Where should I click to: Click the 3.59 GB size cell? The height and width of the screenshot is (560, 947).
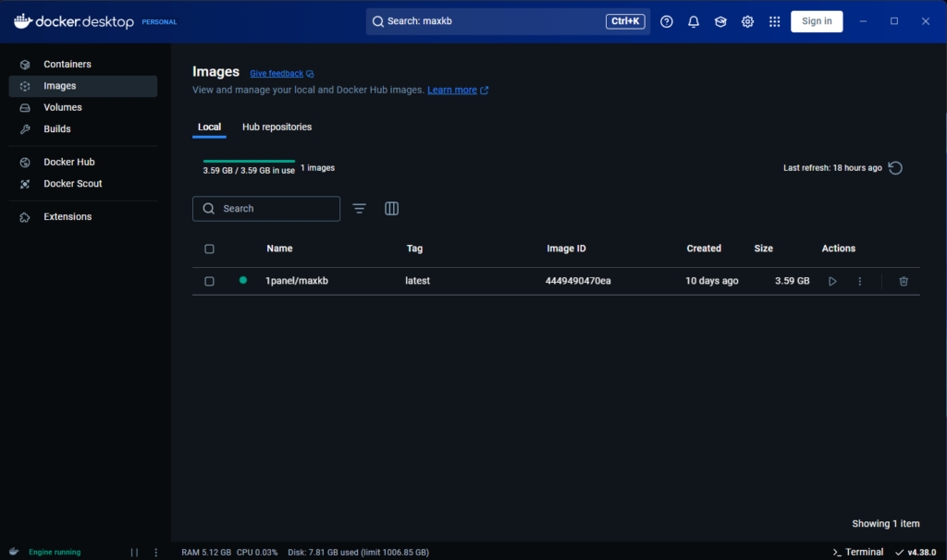pyautogui.click(x=792, y=281)
